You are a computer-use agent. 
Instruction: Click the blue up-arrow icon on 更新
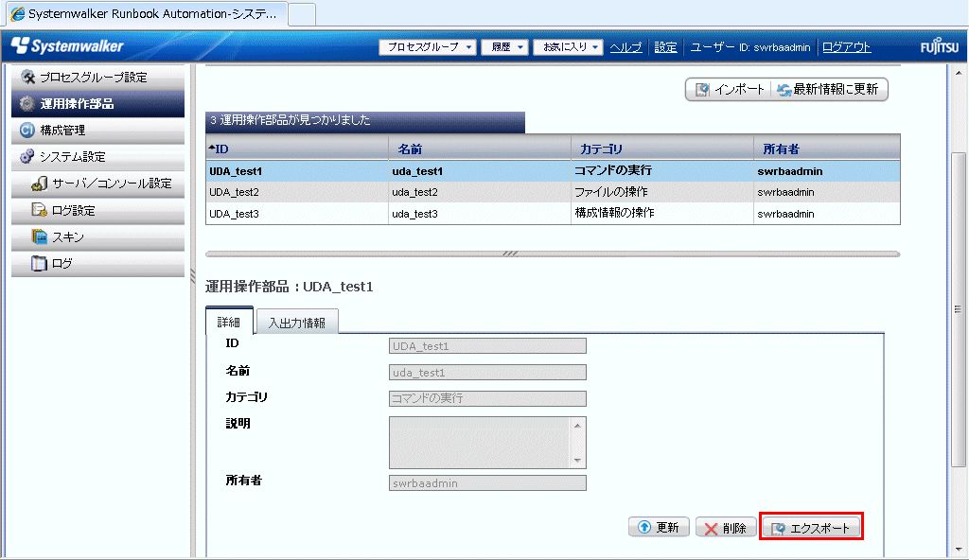(x=643, y=527)
